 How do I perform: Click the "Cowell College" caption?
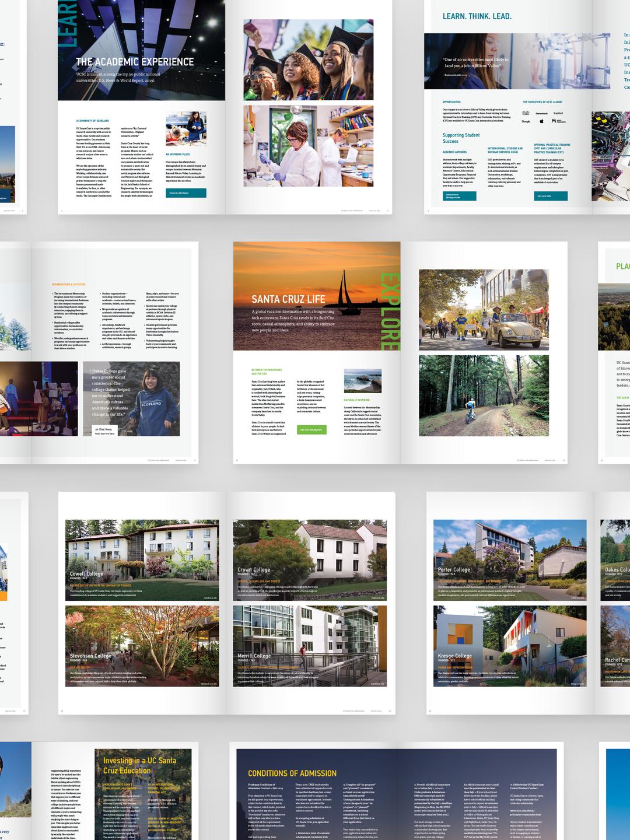point(86,574)
